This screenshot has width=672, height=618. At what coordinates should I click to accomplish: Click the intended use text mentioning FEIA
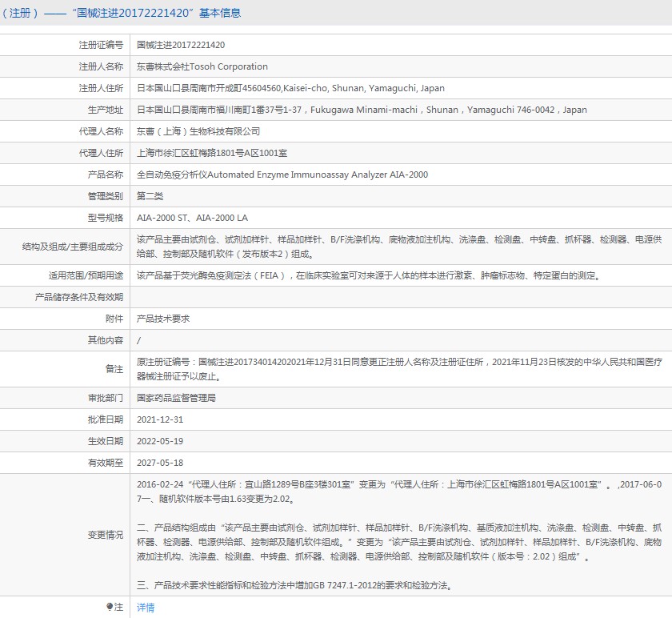point(370,275)
